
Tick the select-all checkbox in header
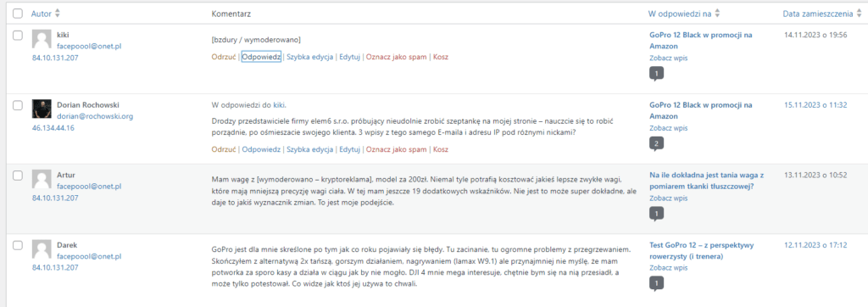click(18, 13)
